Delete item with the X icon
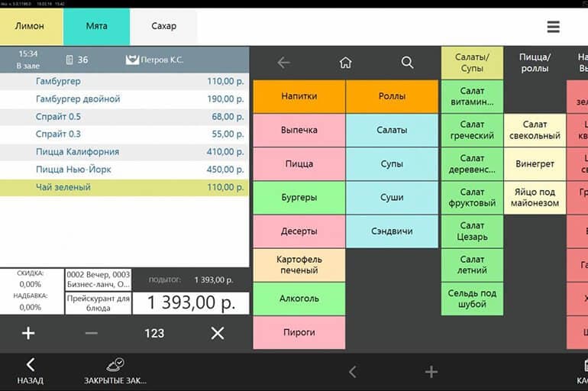The height and width of the screenshot is (391, 588). click(x=218, y=333)
